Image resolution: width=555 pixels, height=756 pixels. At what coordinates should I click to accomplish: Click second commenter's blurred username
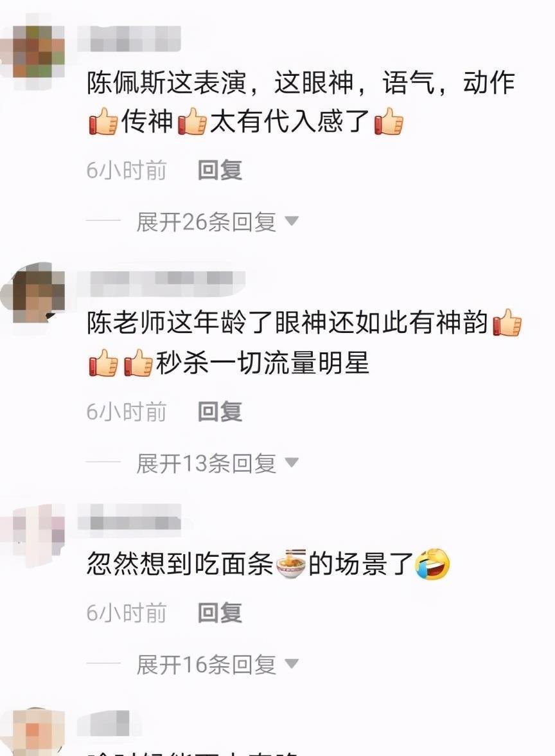coord(161,280)
